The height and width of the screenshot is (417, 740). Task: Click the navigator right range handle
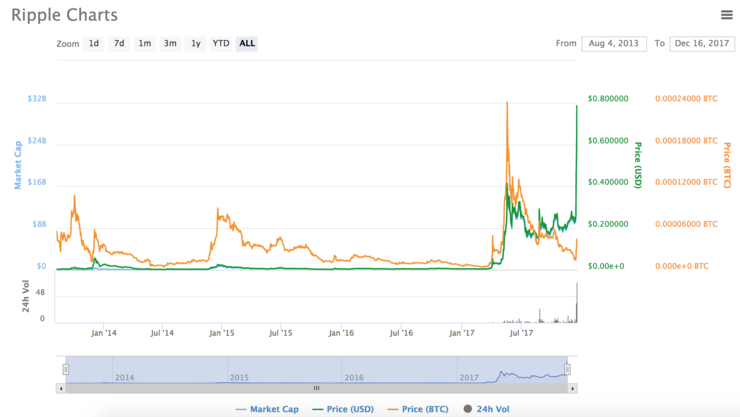point(568,369)
